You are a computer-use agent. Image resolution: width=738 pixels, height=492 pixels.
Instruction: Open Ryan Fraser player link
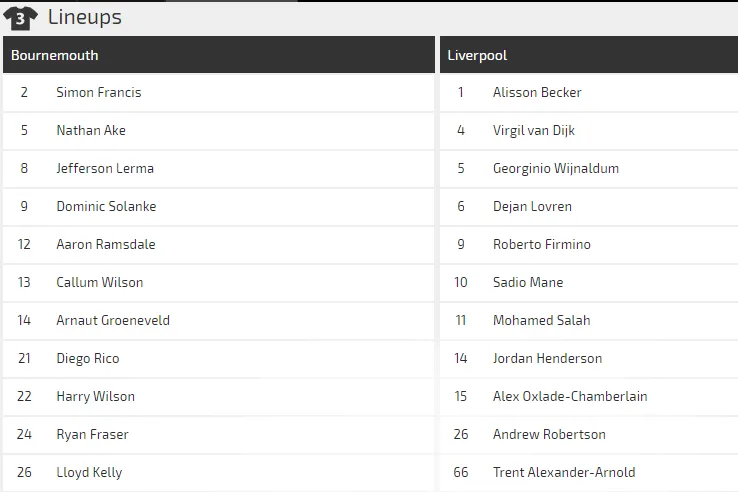92,434
